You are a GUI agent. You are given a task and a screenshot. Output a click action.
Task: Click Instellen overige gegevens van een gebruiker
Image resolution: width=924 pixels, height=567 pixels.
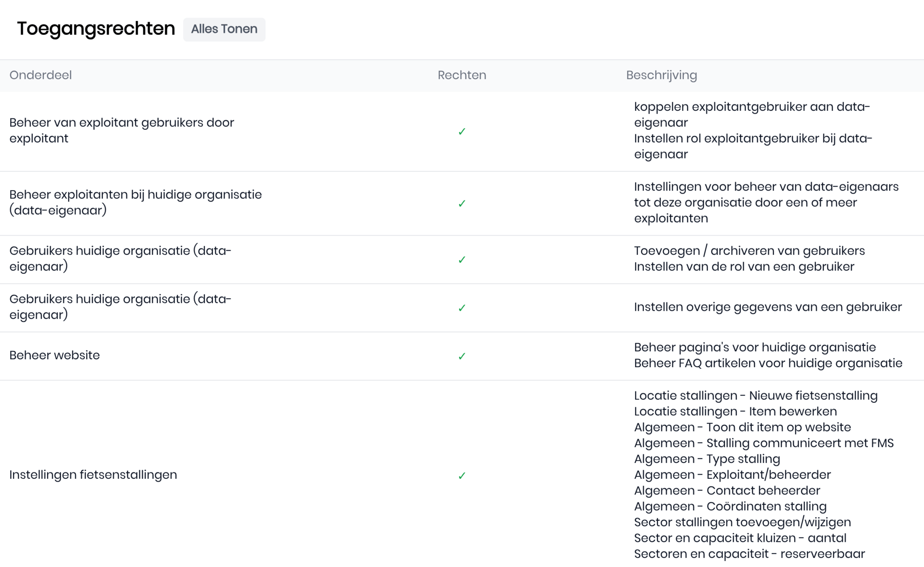(x=767, y=307)
